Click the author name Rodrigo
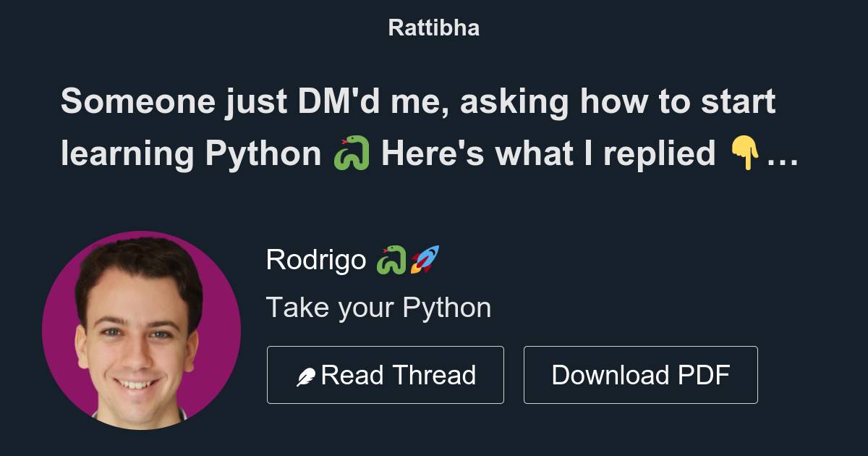The height and width of the screenshot is (456, 868). pos(318,259)
